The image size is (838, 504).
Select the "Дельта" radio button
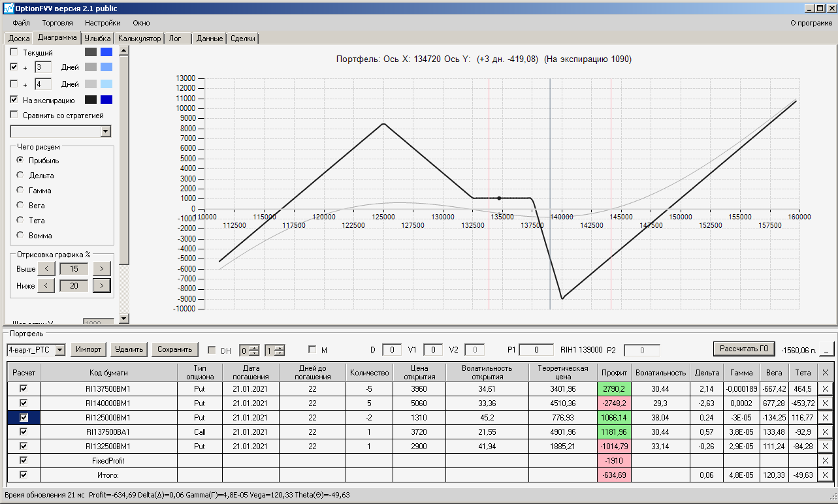(x=20, y=176)
